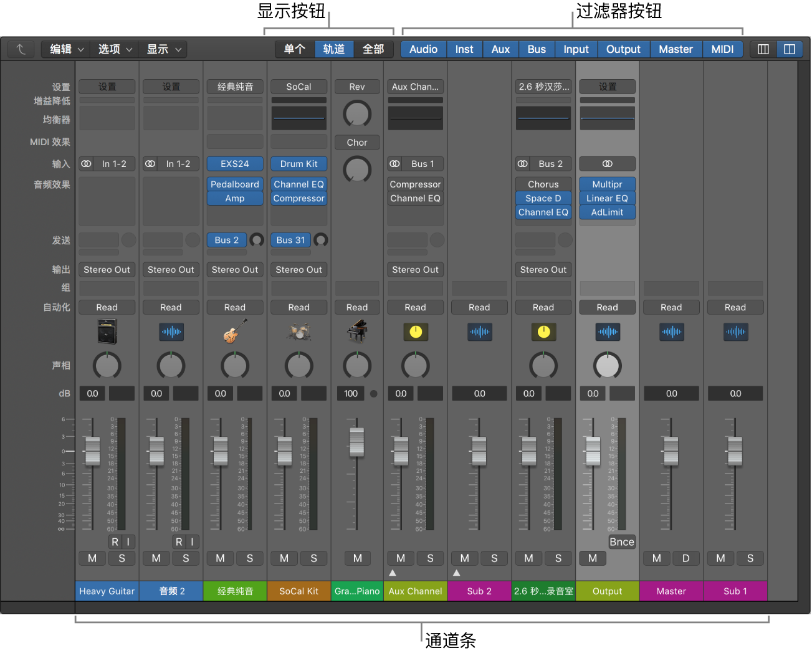This screenshot has height=653, width=812.
Task: Mute the Heavy Guitar channel
Action: click(92, 558)
